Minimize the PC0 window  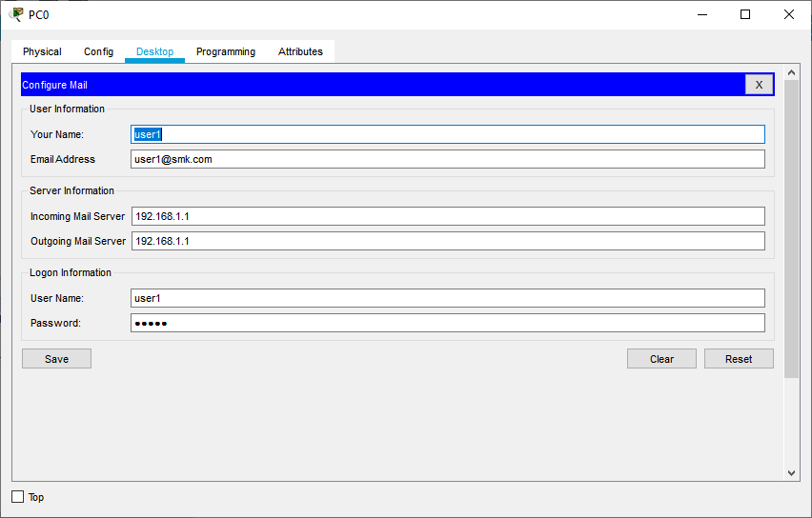coord(702,14)
